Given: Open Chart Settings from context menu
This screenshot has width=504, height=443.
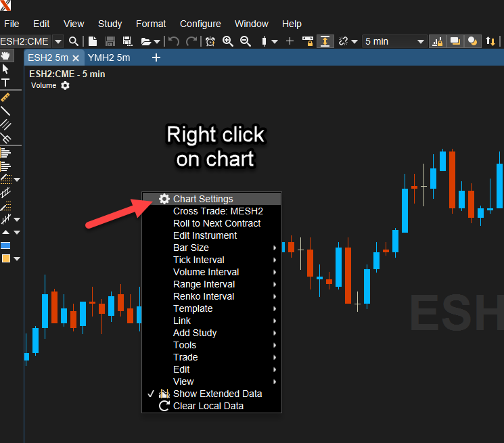Looking at the screenshot, I should tap(202, 199).
